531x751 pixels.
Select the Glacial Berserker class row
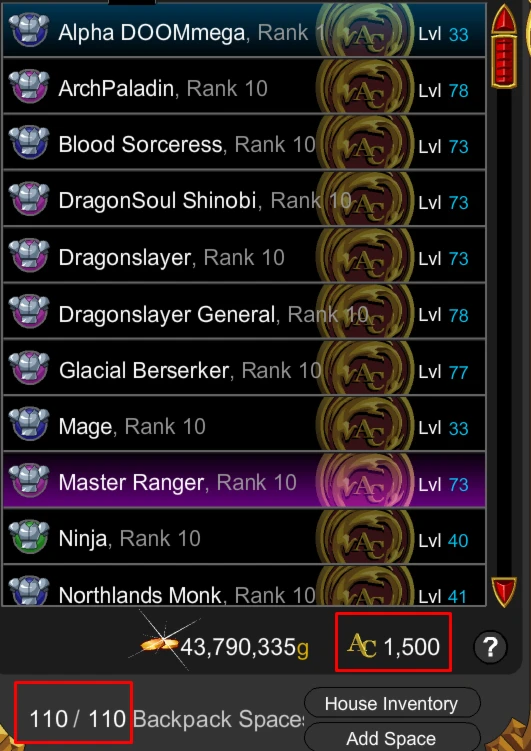(x=244, y=368)
